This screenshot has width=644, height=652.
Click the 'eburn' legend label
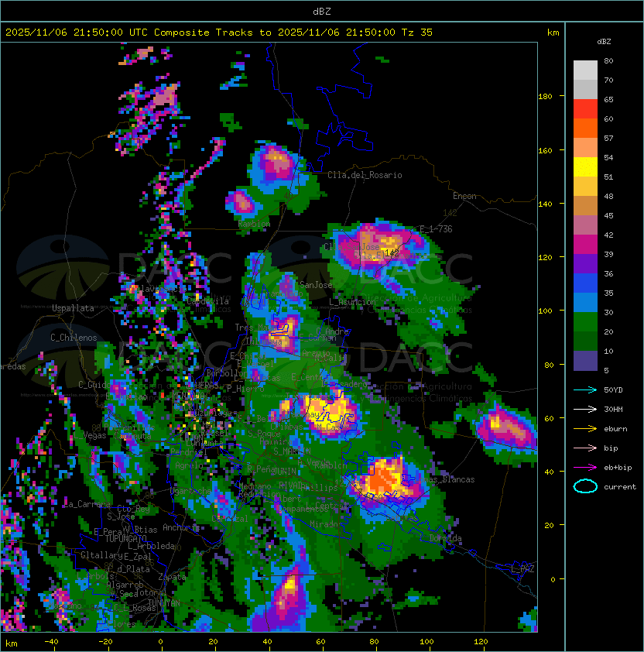(x=615, y=429)
